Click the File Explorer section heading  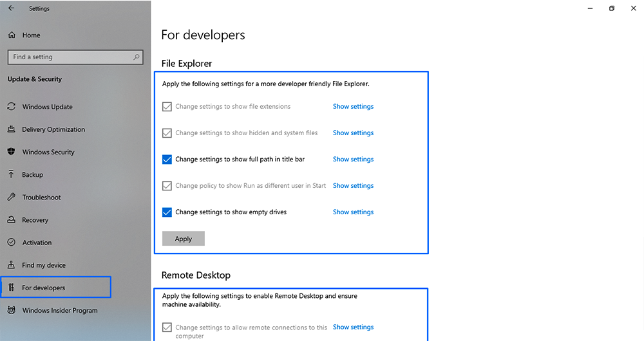coord(187,64)
